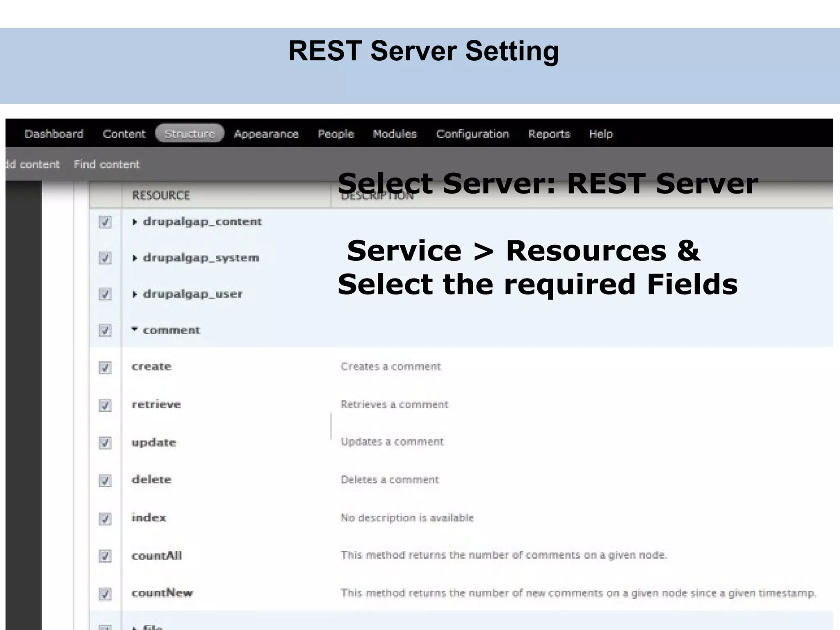Collapse the comment resource group
This screenshot has height=630, width=840.
click(x=135, y=329)
